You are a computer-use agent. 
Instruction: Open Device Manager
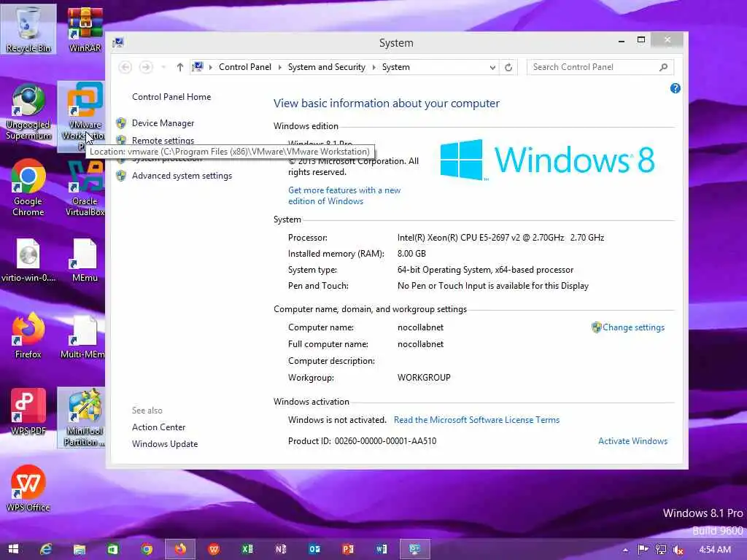[163, 123]
